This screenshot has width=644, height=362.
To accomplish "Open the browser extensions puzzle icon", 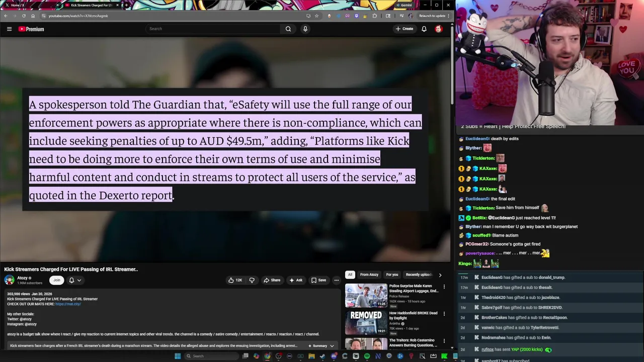I will coord(374,16).
